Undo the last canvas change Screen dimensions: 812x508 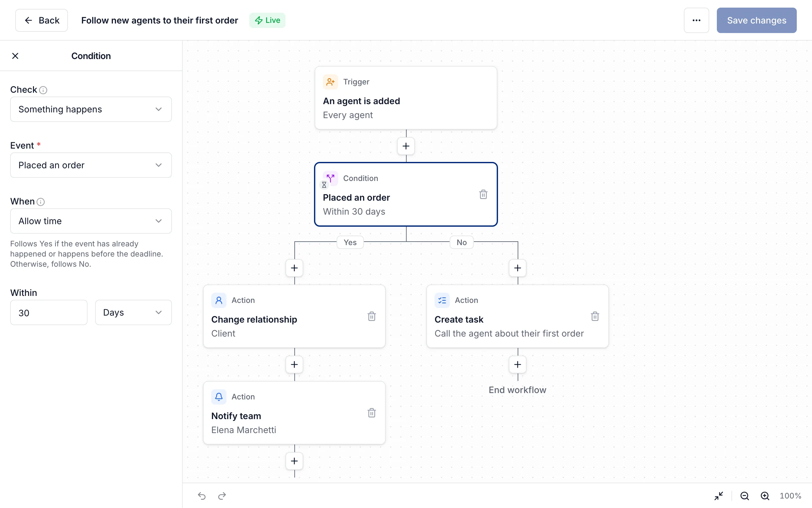tap(202, 496)
